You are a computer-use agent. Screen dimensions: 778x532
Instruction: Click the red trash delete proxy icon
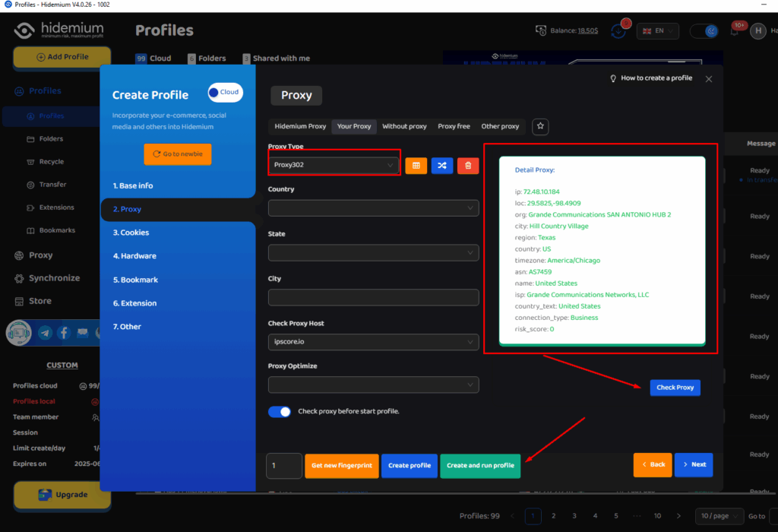tap(468, 165)
